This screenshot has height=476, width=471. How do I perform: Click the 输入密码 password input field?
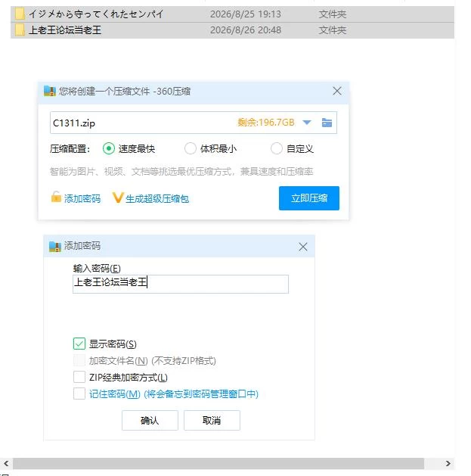(181, 284)
